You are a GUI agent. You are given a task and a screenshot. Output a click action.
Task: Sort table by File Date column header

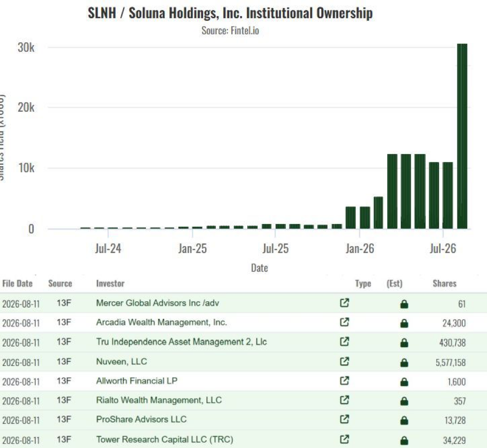point(17,283)
